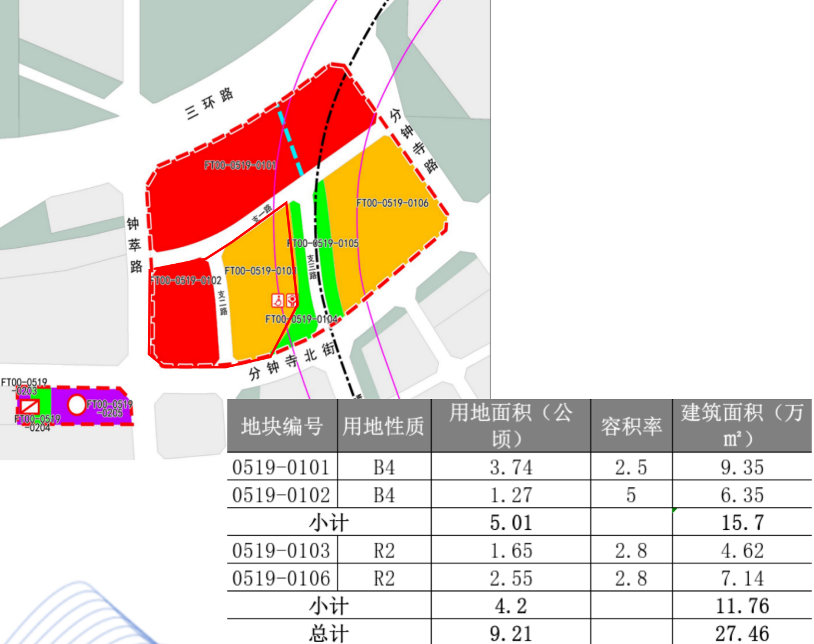The height and width of the screenshot is (644, 814).
Task: Click the FT00-0519-0104 green parcel label
Action: [301, 320]
